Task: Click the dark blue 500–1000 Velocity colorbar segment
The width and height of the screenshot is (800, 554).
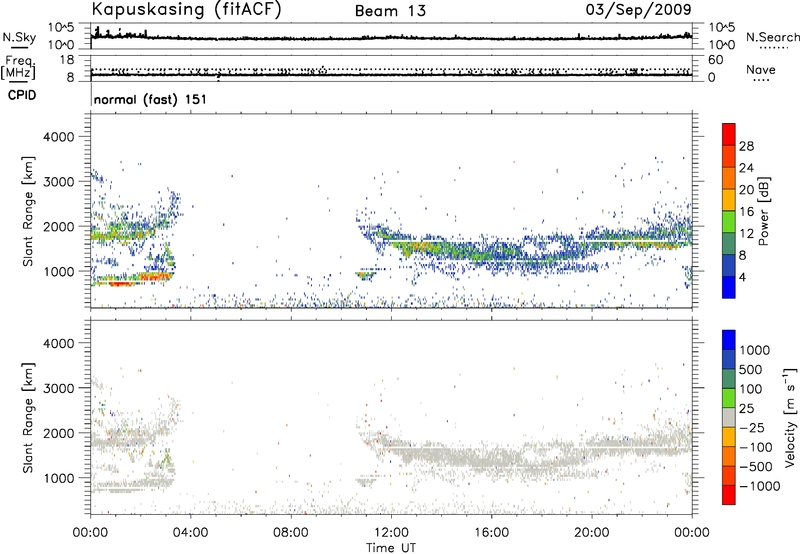Action: click(729, 359)
